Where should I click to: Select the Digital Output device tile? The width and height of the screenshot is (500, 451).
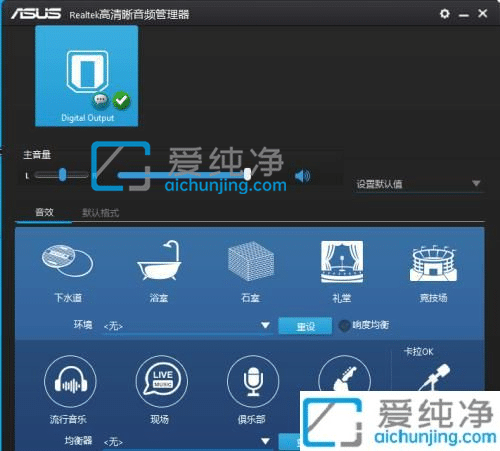[87, 76]
